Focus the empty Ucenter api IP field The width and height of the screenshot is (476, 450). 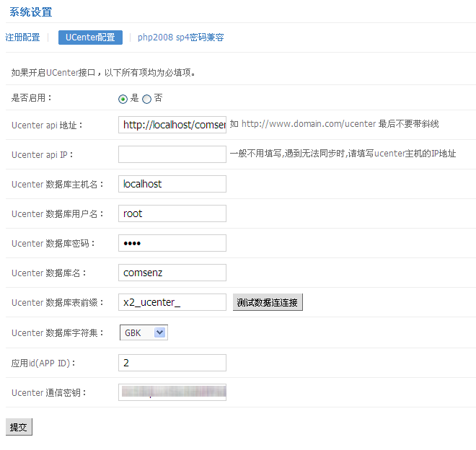click(172, 154)
